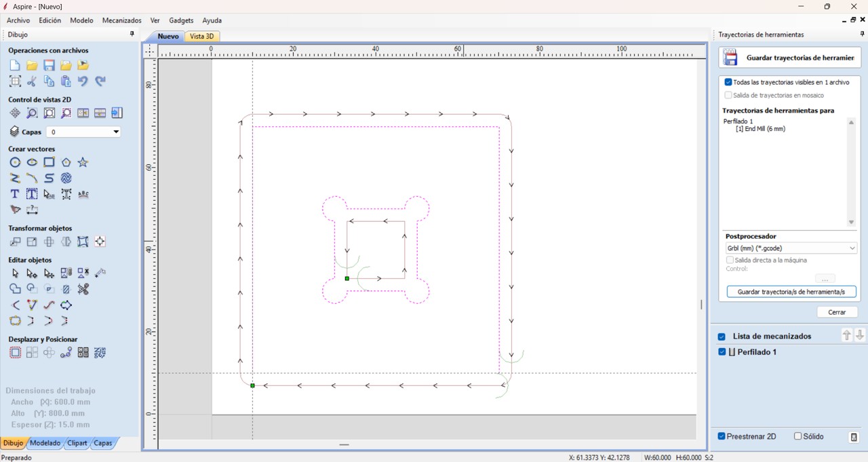Click the Nest parts icon

pyautogui.click(x=100, y=352)
